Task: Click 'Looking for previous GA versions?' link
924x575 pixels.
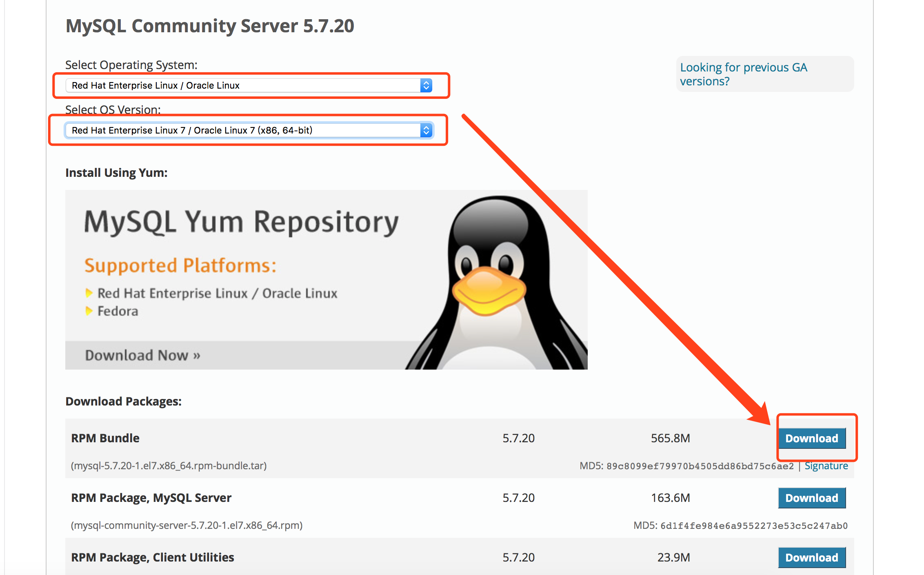Action: click(x=743, y=74)
